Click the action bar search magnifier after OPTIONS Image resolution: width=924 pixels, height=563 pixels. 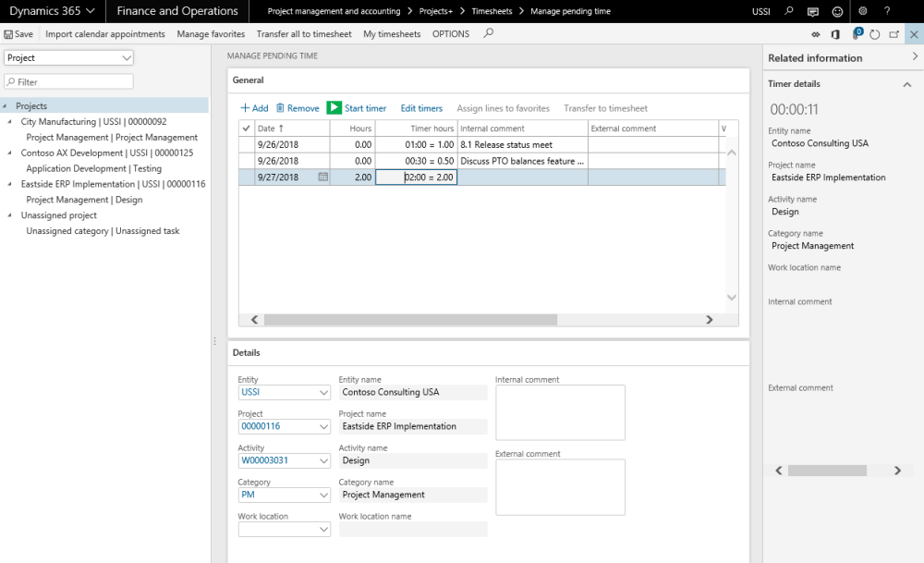488,33
